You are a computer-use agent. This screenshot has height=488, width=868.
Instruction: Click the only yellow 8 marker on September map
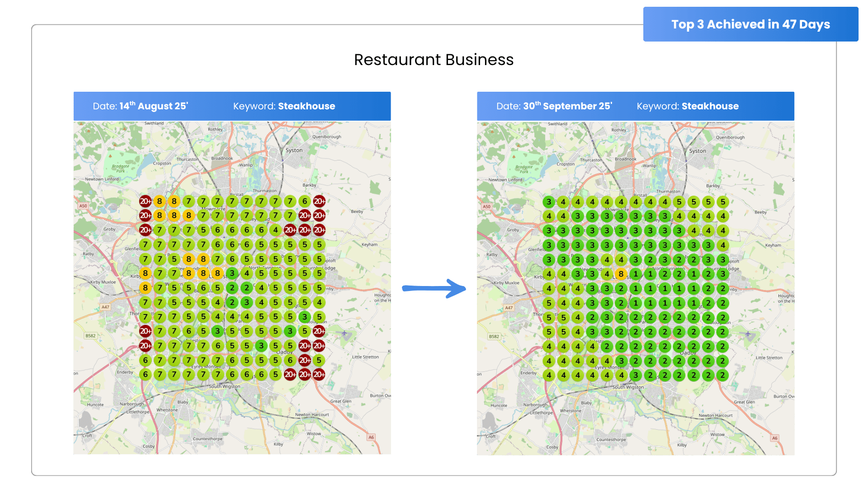[x=621, y=274]
